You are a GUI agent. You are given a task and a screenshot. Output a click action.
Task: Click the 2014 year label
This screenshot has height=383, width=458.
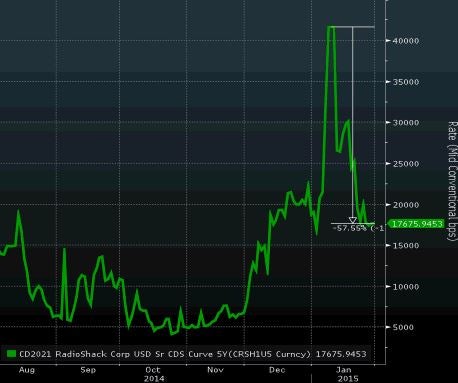coord(154,379)
